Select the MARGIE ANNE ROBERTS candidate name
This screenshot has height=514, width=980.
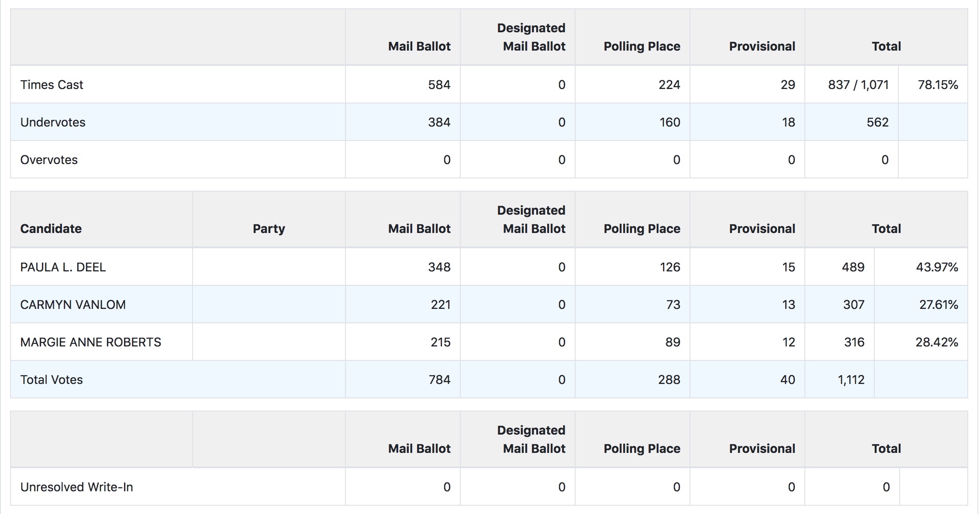click(x=90, y=342)
